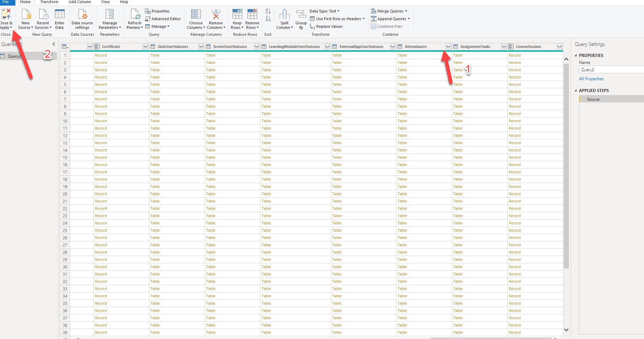Screen dimensions: 644x339
Task: Click the Close & Apply icon
Action: point(6,14)
